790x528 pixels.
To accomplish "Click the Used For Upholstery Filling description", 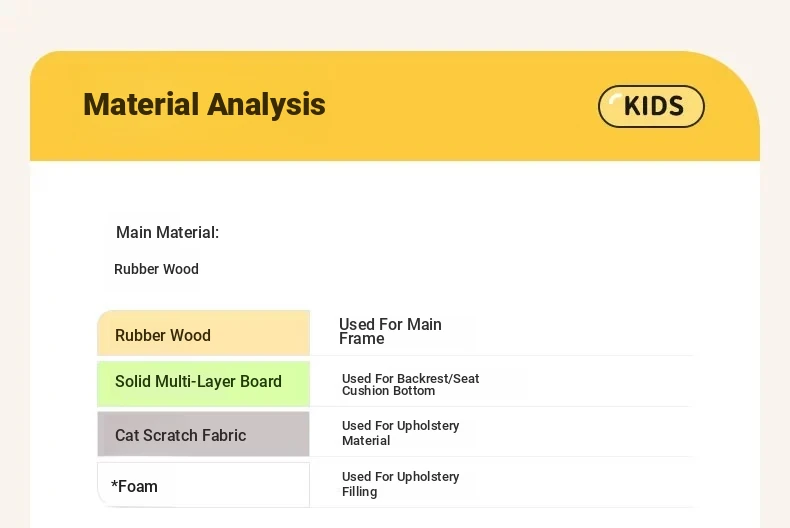I will click(400, 484).
